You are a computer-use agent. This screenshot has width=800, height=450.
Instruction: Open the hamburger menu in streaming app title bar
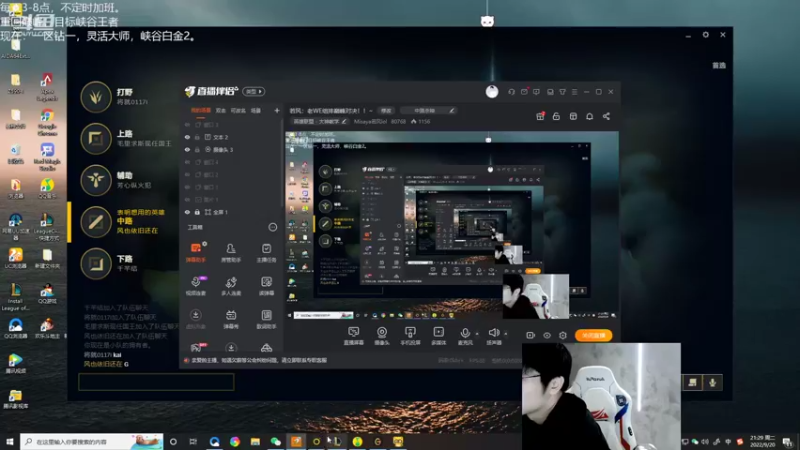(x=574, y=92)
